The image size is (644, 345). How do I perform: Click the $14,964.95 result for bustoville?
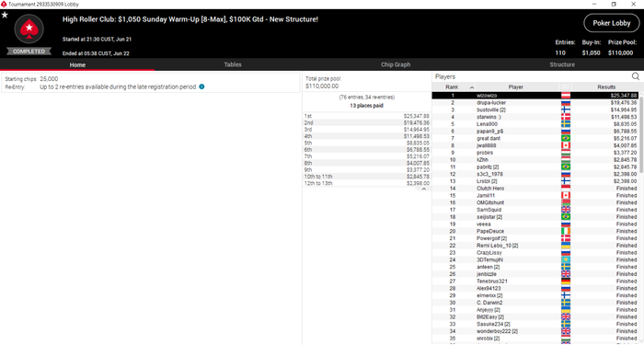coord(624,109)
